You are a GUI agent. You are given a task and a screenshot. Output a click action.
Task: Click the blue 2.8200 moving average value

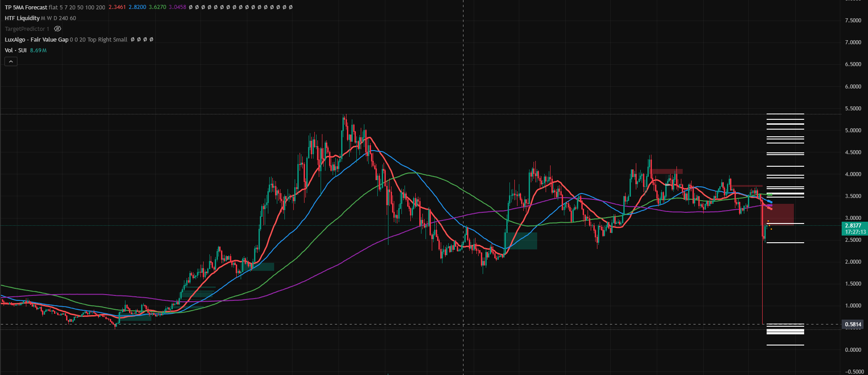tap(137, 8)
